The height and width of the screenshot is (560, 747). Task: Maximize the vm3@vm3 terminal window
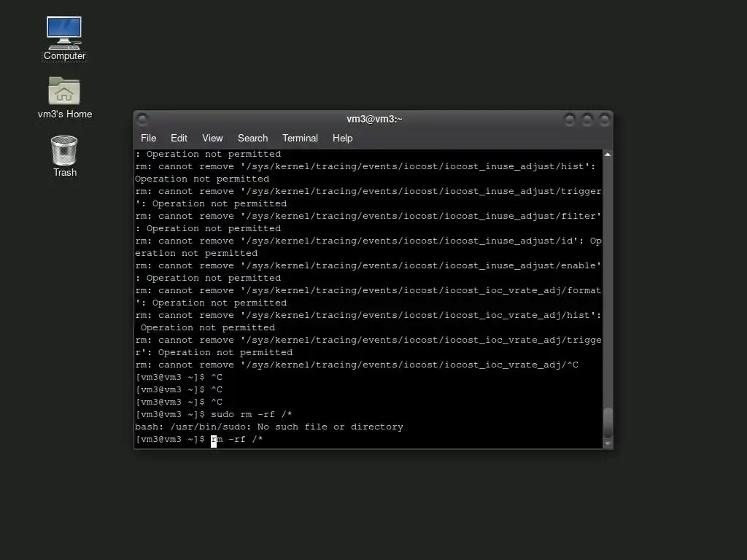tap(587, 119)
